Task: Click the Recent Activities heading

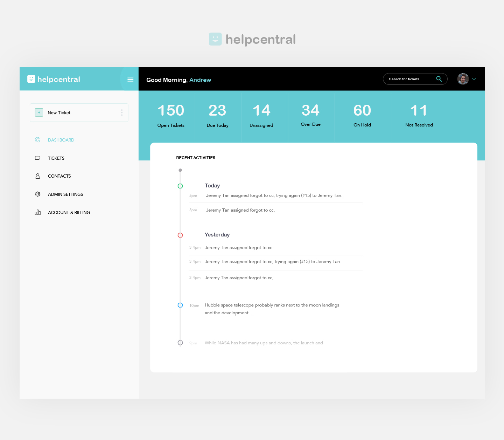Action: click(196, 158)
